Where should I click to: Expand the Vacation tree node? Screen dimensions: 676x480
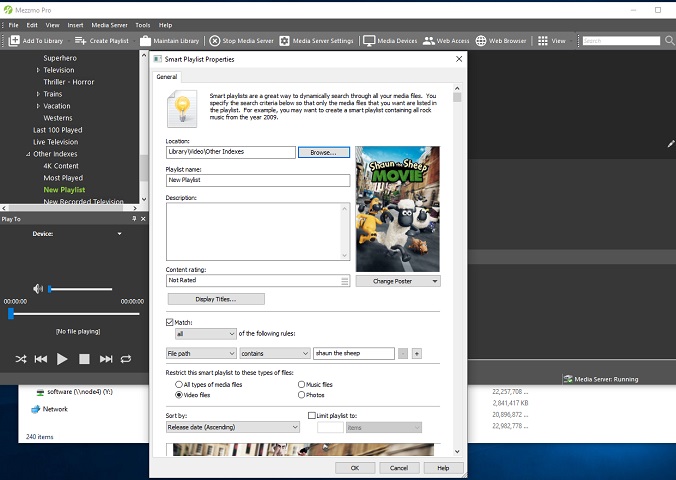[38, 106]
